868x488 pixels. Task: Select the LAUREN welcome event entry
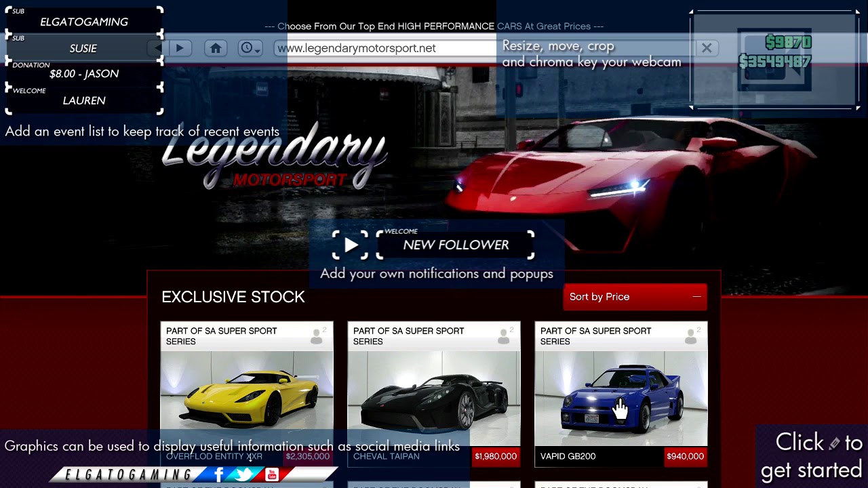(x=84, y=100)
